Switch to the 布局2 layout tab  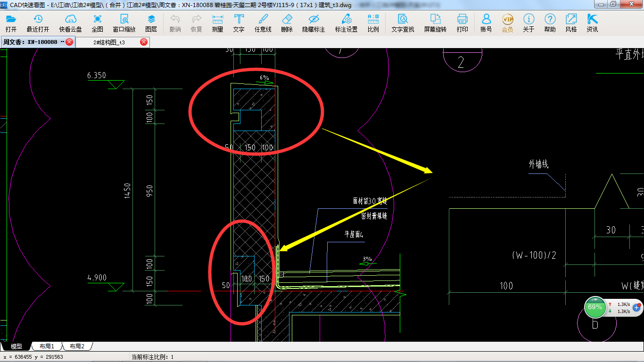point(77,346)
